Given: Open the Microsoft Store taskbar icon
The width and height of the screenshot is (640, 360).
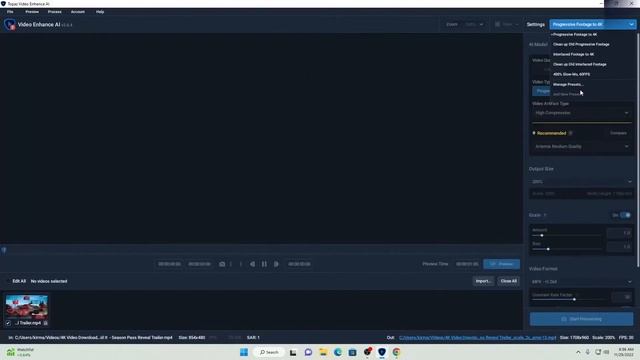Looking at the screenshot, I should tap(352, 352).
